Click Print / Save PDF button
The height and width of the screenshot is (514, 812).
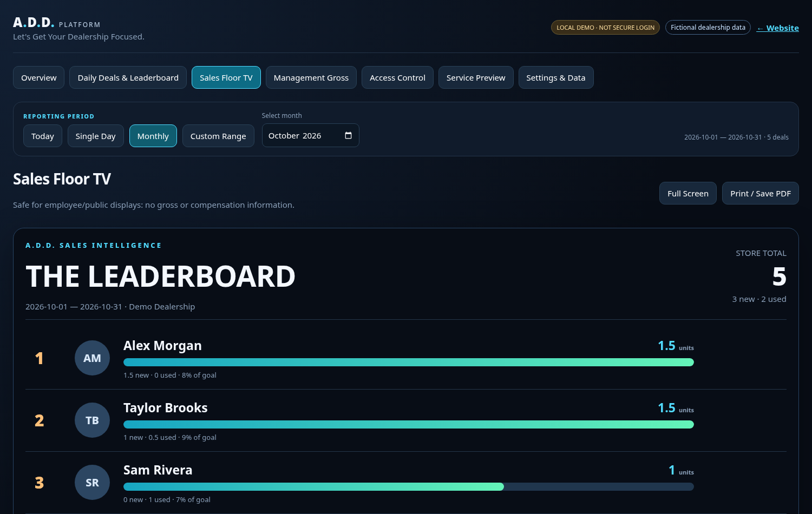761,193
